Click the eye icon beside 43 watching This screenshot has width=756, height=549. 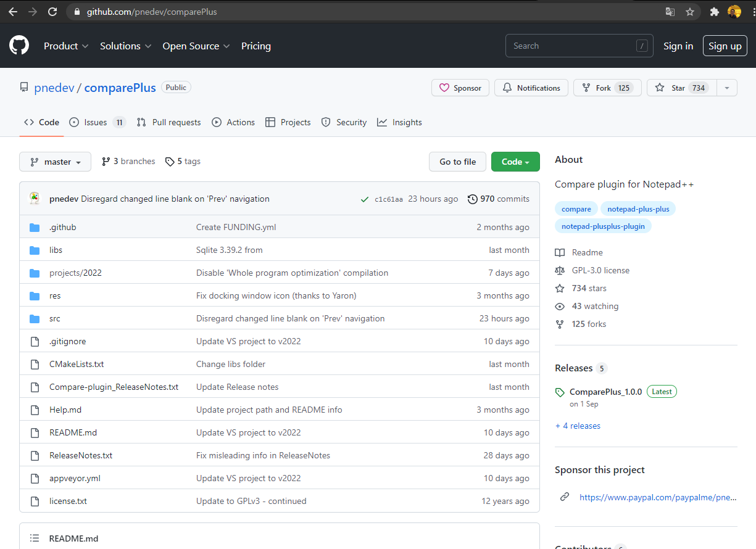pyautogui.click(x=560, y=306)
